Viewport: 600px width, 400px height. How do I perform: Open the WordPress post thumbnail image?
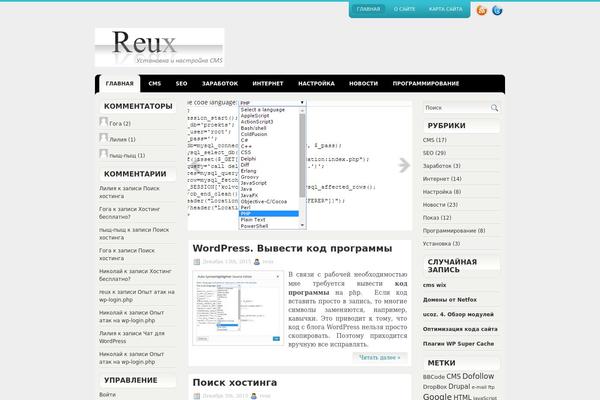(238, 308)
